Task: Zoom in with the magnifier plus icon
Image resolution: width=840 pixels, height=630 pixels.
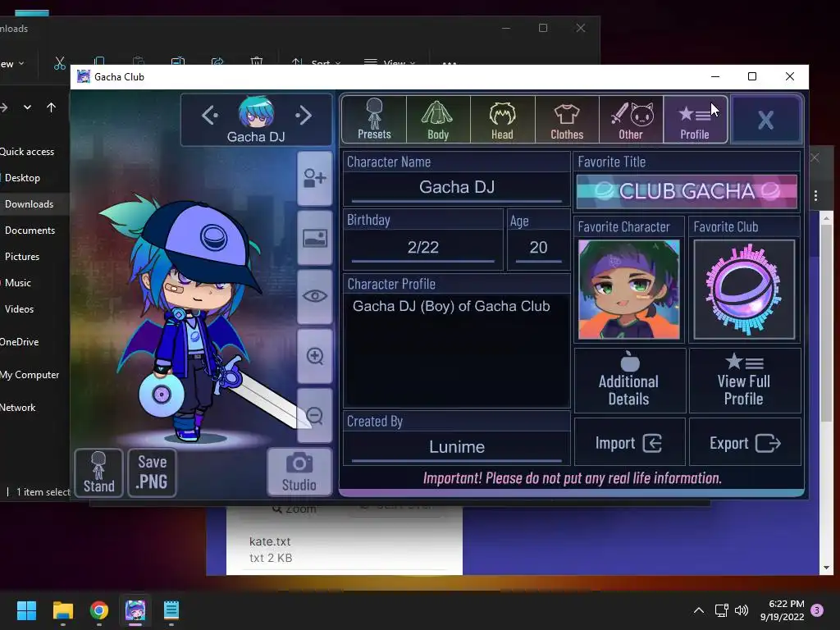Action: 314,356
